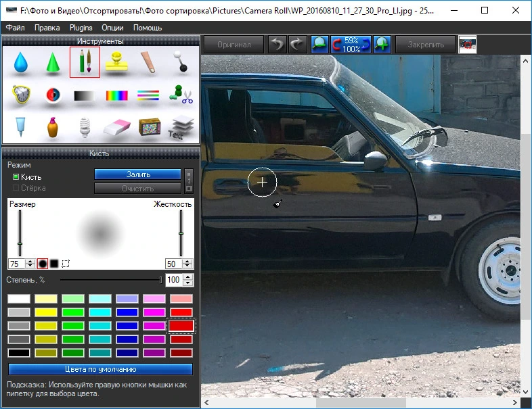The image size is (532, 409).
Task: Click the vertical toggle next to Залить
Action: (x=189, y=181)
